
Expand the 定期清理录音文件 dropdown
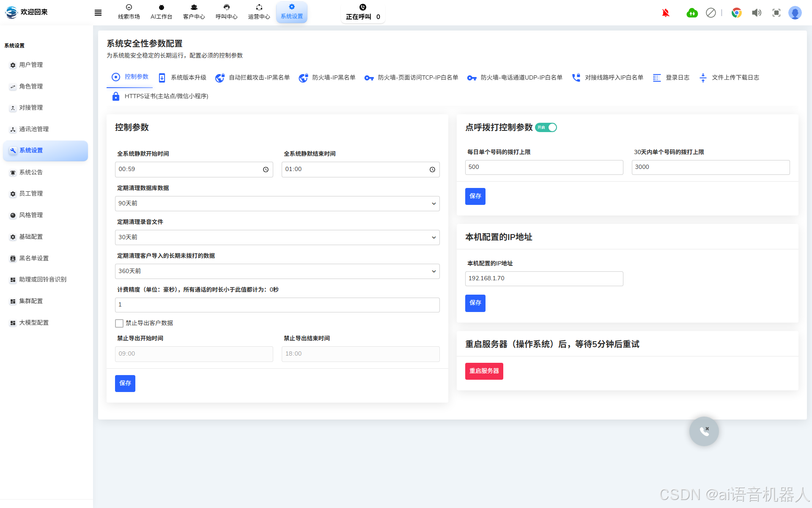(x=277, y=237)
